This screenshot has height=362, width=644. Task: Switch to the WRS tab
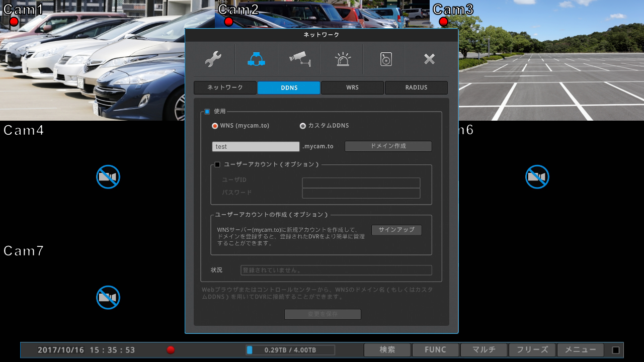click(352, 87)
